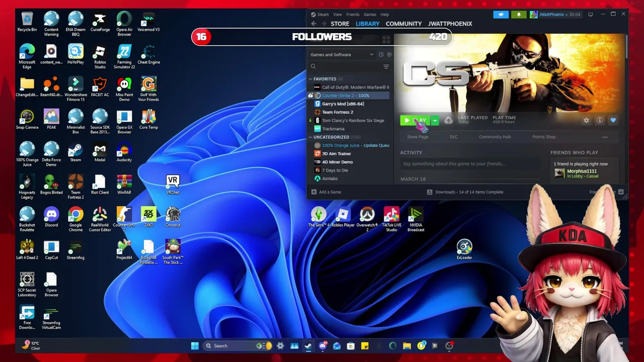Click the taskbar Search box

pos(238,345)
